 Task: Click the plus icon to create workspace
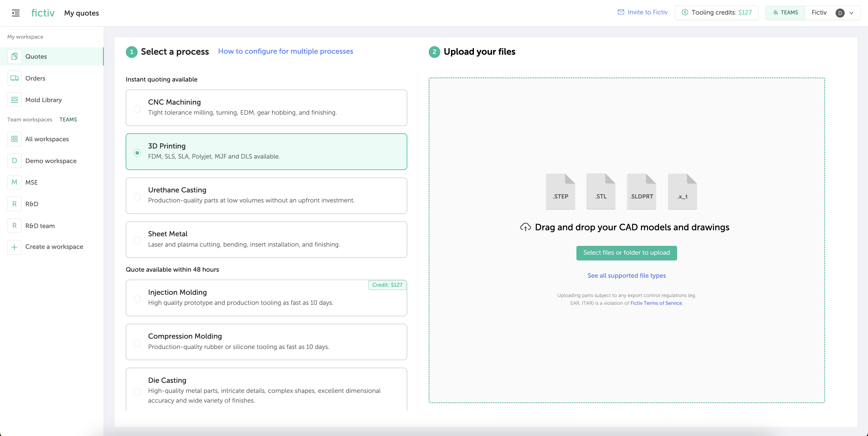click(x=15, y=247)
